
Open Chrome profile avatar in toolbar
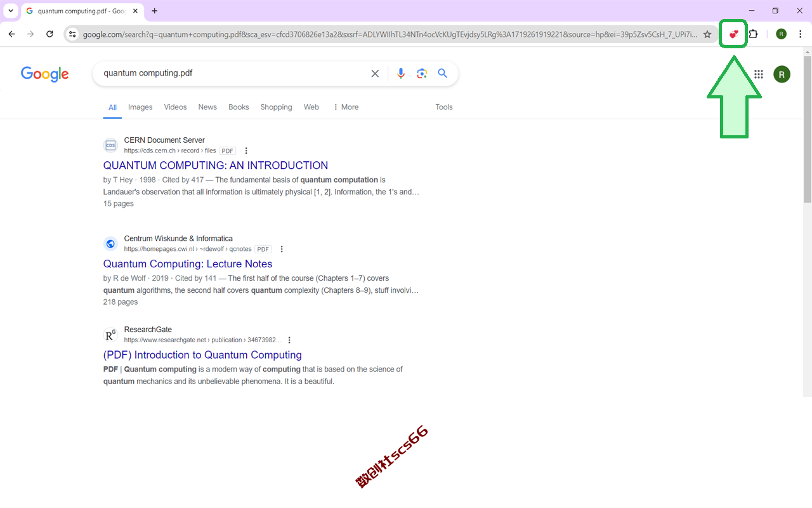[x=781, y=34]
